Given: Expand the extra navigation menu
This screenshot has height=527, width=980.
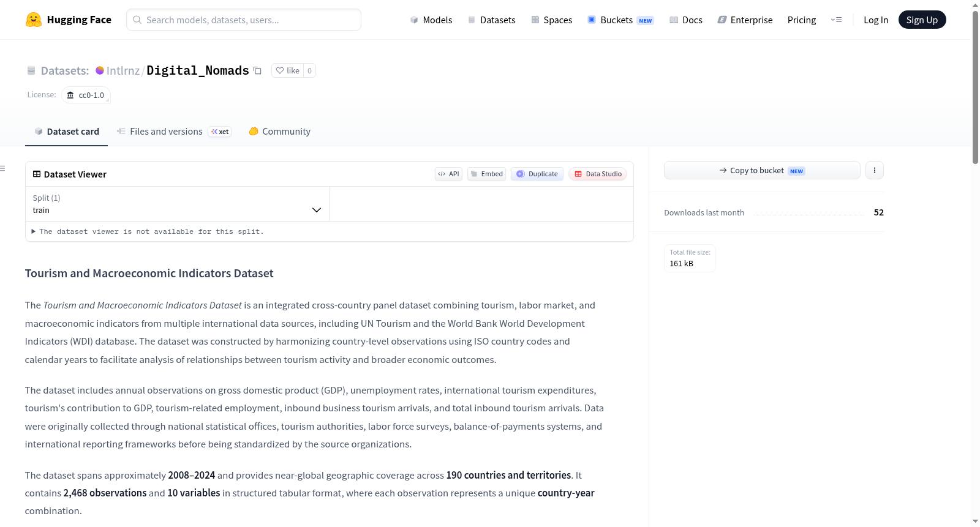Looking at the screenshot, I should 836,20.
